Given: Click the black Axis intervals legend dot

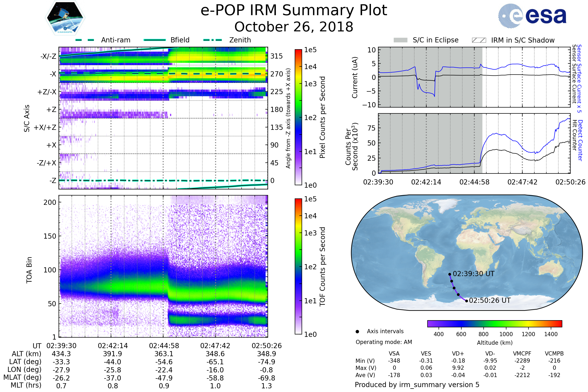Looking at the screenshot, I should pyautogui.click(x=357, y=331).
